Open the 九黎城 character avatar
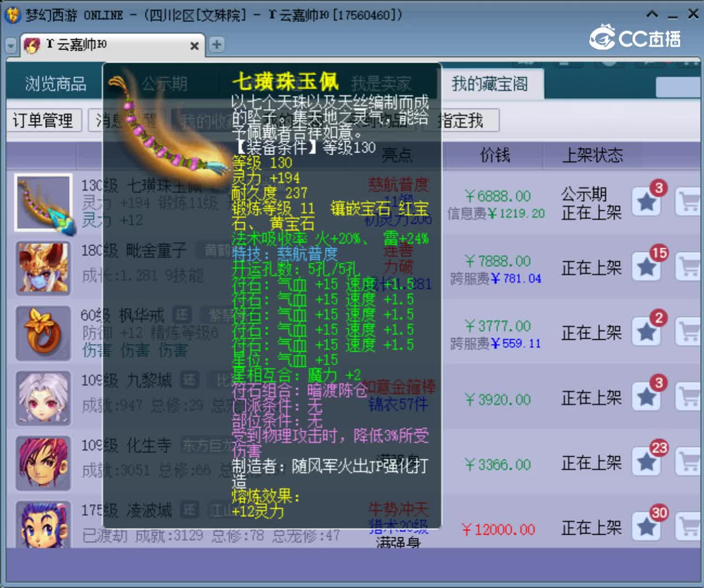 (43, 398)
